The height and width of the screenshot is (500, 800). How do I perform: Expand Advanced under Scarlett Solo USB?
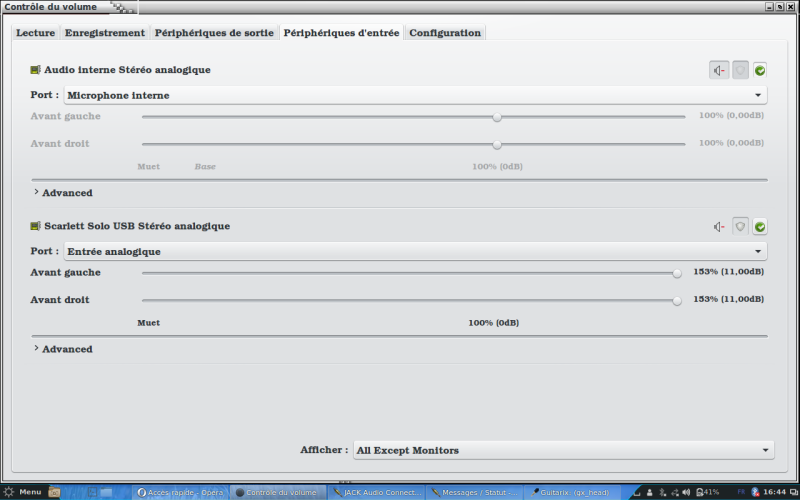coord(63,349)
